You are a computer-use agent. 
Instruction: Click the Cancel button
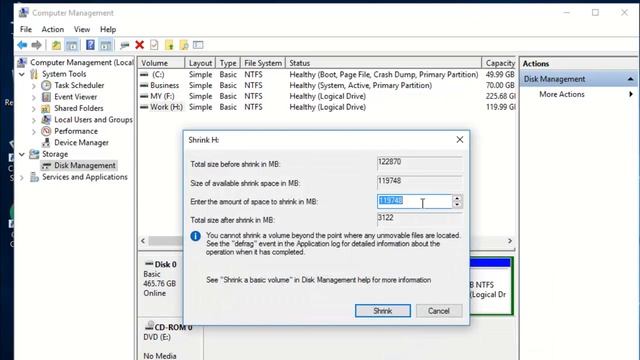click(x=439, y=311)
